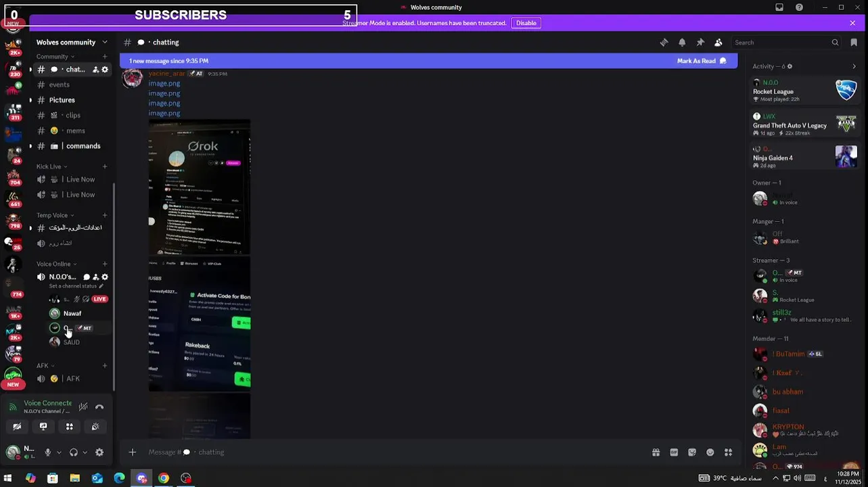Create channel in Community category
868x487 pixels.
point(105,57)
